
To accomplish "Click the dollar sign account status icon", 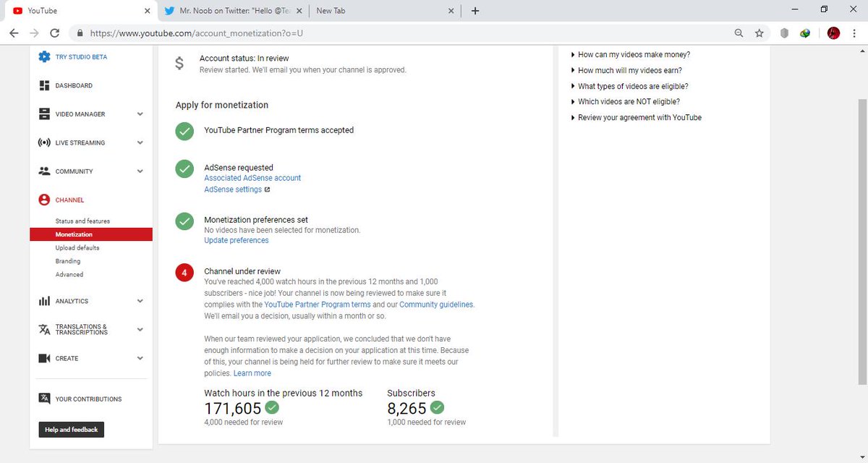I will click(x=179, y=64).
